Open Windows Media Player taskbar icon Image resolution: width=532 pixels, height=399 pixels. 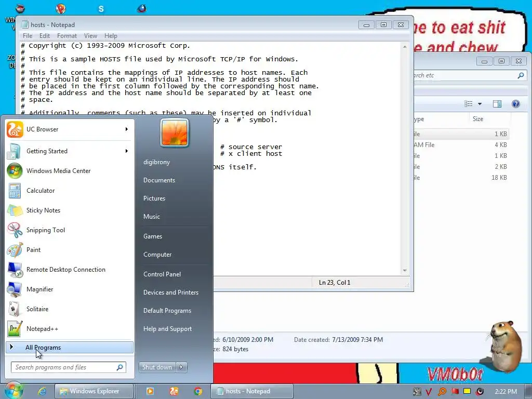click(150, 391)
